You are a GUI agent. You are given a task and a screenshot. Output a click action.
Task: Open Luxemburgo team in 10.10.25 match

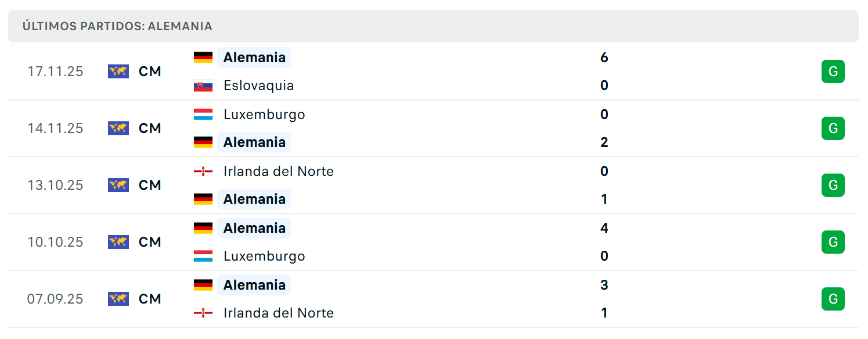pos(264,256)
